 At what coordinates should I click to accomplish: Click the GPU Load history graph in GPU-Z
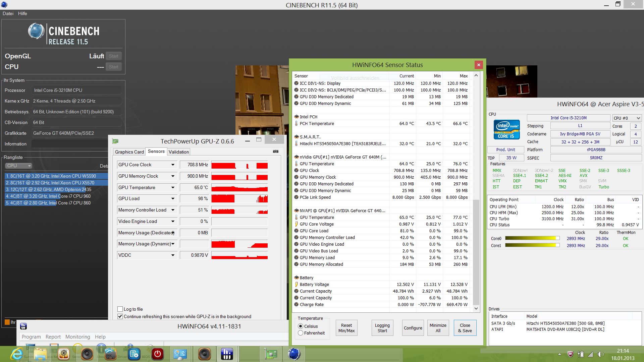(x=239, y=198)
